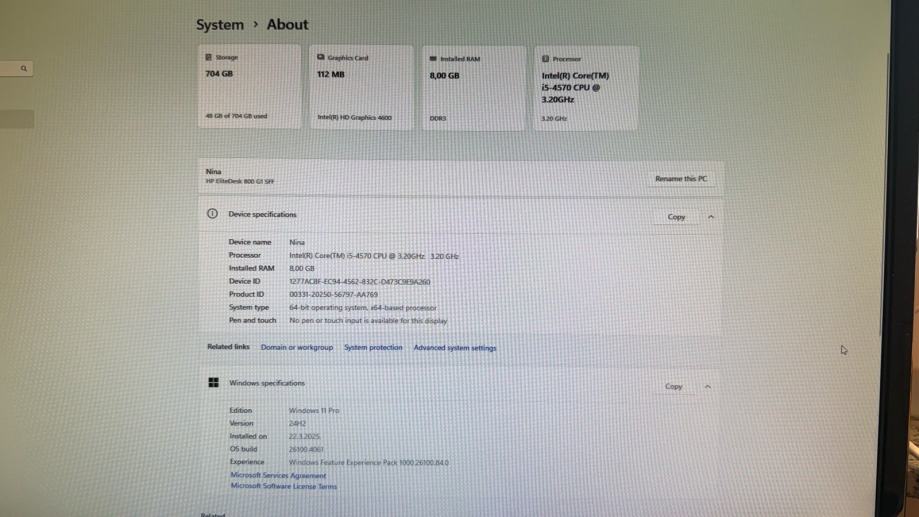The image size is (919, 517).
Task: Click the Windows 11 Pro edition value
Action: pyautogui.click(x=314, y=410)
